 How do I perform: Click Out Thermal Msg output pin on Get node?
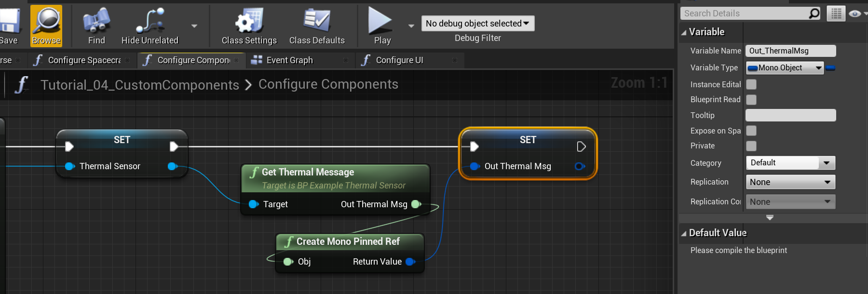tap(416, 204)
